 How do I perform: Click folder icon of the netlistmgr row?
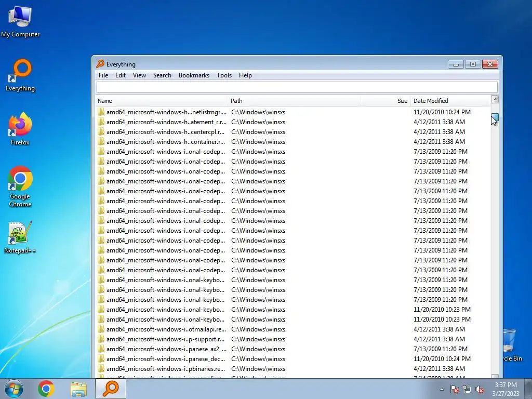(x=101, y=112)
